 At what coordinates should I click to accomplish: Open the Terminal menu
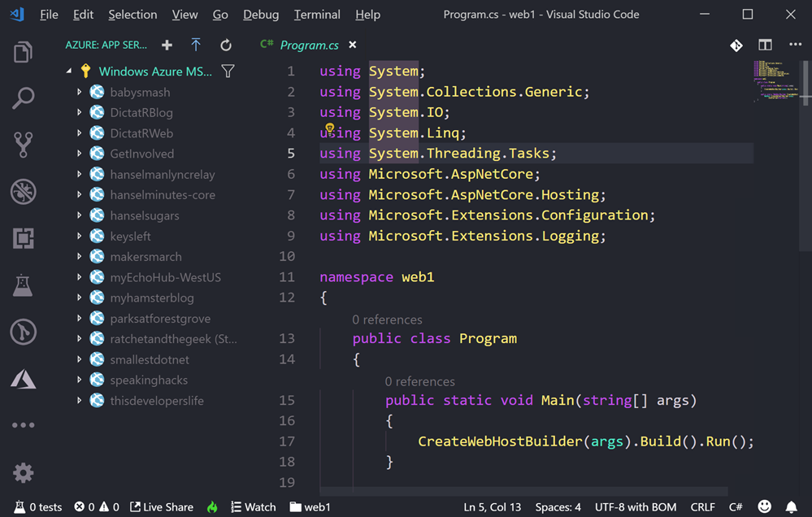click(x=317, y=15)
